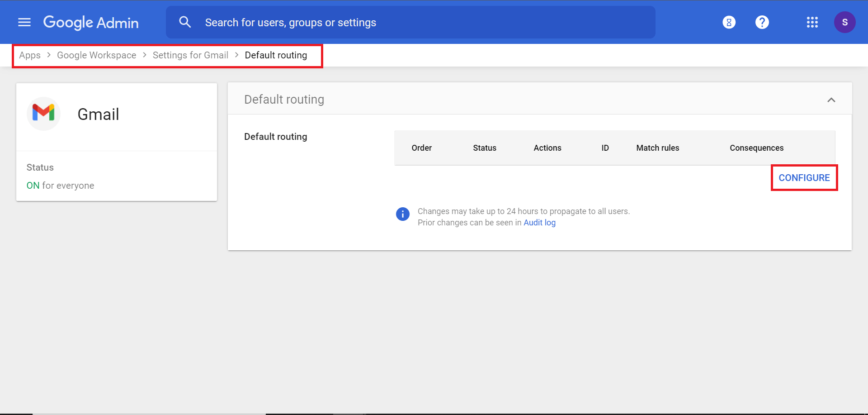
Task: Click the Match rules column header
Action: pyautogui.click(x=658, y=148)
